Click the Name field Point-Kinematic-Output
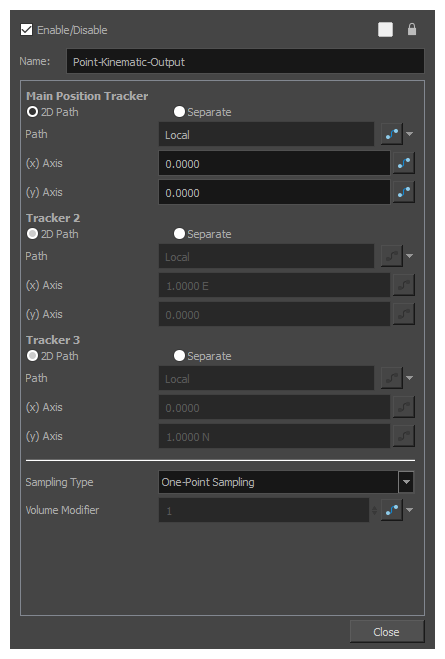445x659 pixels. click(245, 61)
